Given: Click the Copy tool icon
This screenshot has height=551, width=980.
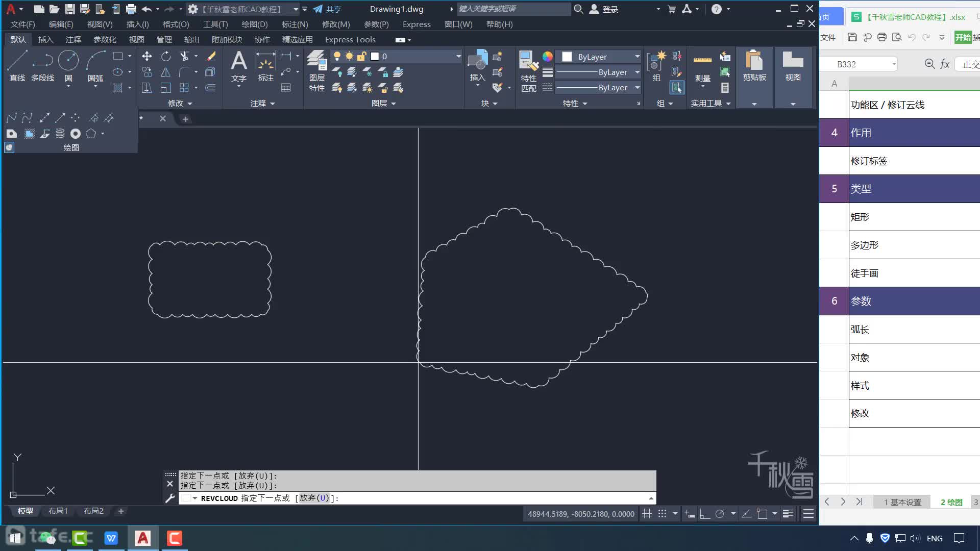Looking at the screenshot, I should point(147,72).
